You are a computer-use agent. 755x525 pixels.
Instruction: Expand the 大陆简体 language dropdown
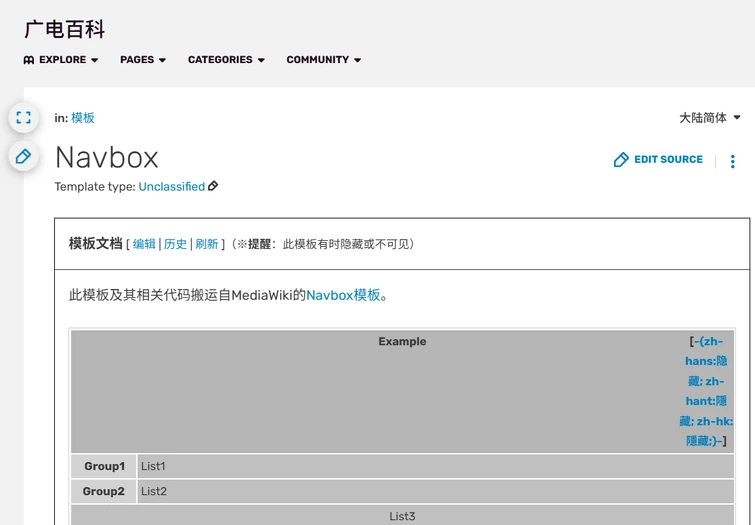pyautogui.click(x=710, y=118)
